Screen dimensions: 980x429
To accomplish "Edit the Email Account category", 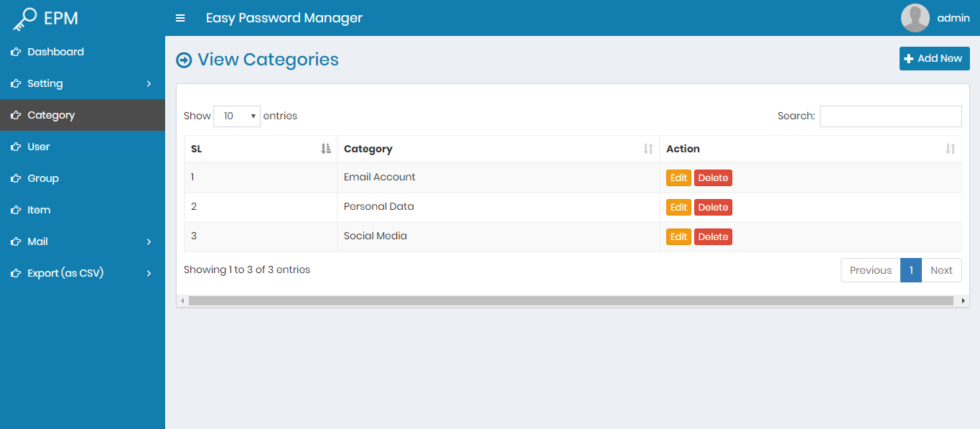I will (x=678, y=178).
